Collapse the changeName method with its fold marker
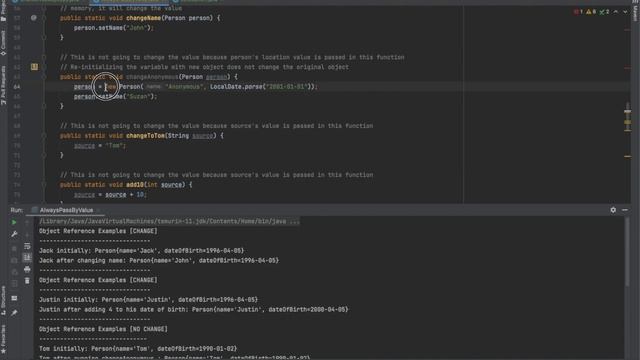Image resolution: width=640 pixels, height=360 pixels. click(x=44, y=18)
